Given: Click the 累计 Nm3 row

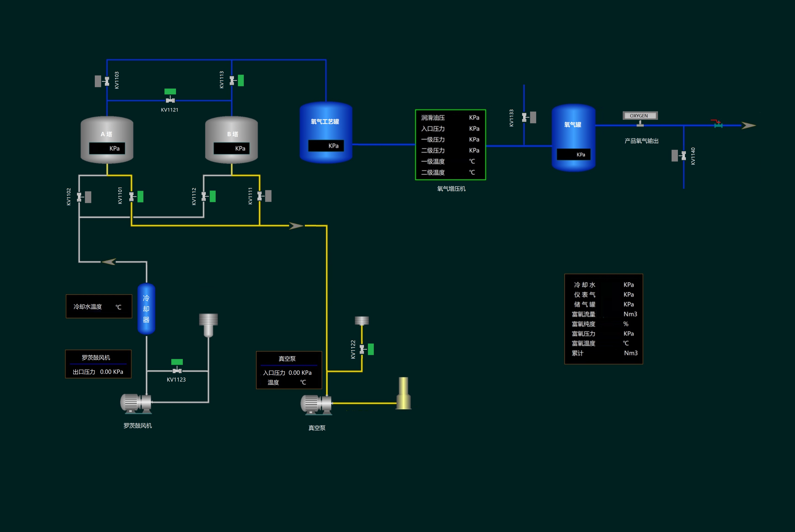Looking at the screenshot, I should (x=604, y=353).
